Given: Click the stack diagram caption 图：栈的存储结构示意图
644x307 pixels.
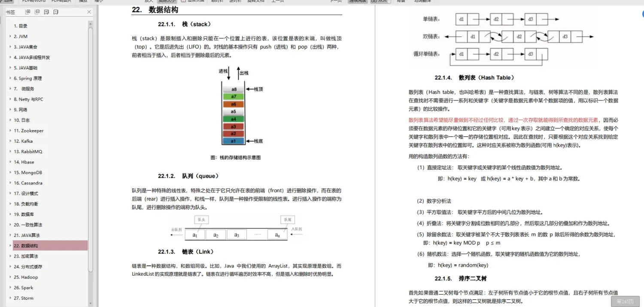Looking at the screenshot, I should coord(236,157).
